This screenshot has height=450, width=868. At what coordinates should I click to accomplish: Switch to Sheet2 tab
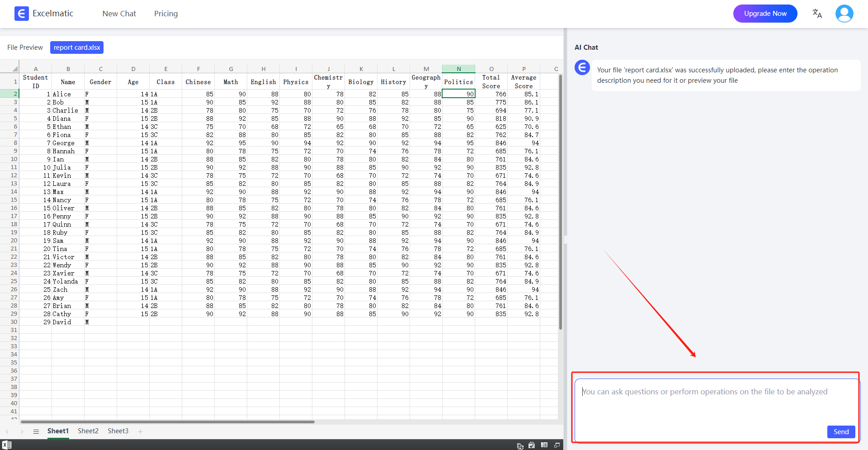[x=88, y=431]
